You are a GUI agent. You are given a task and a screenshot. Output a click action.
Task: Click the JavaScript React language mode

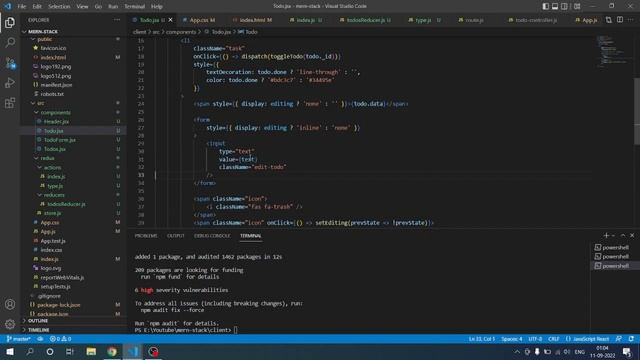(x=588, y=339)
